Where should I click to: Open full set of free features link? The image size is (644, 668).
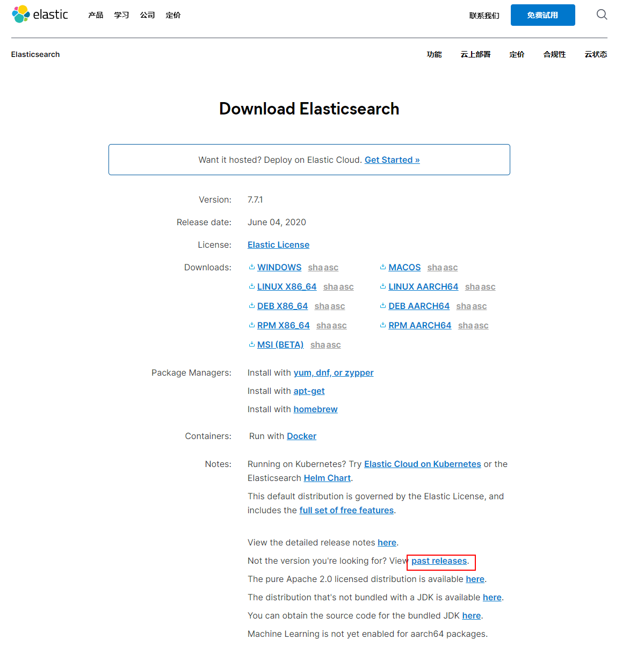(x=346, y=510)
